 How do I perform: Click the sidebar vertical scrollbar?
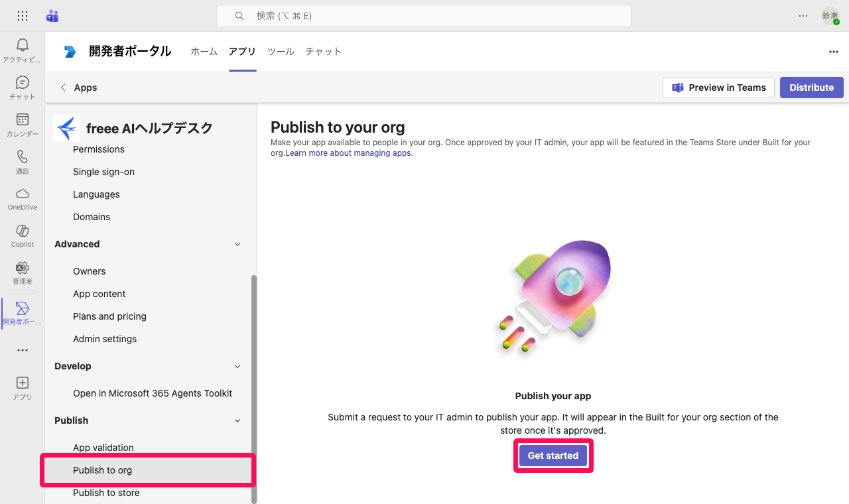[254, 388]
